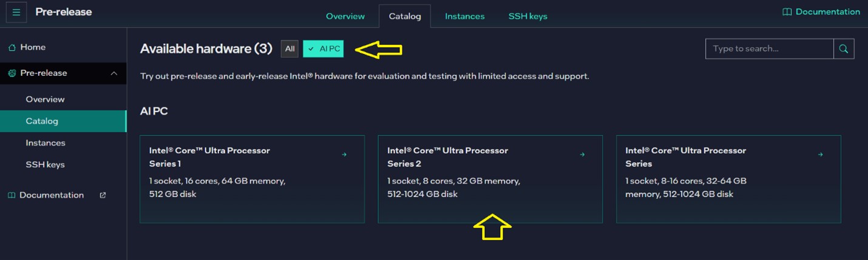Open the top-right Documentation link
This screenshot has height=260, width=868.
coord(827,12)
